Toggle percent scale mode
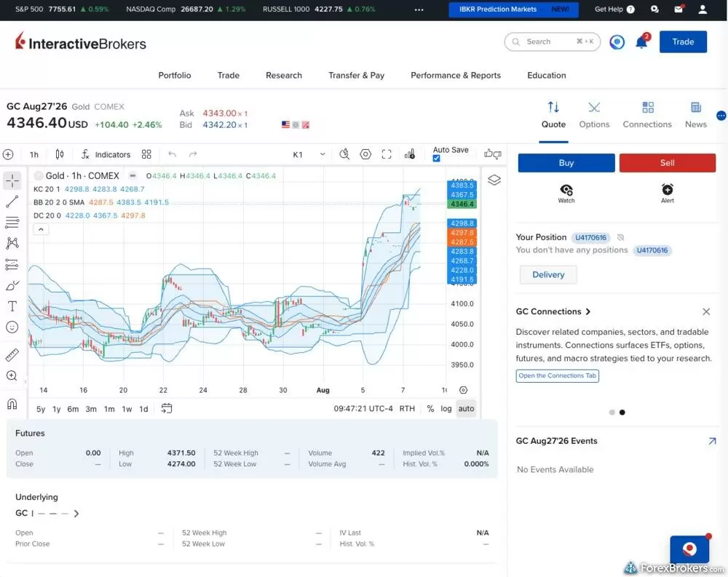728x577 pixels. click(x=430, y=408)
